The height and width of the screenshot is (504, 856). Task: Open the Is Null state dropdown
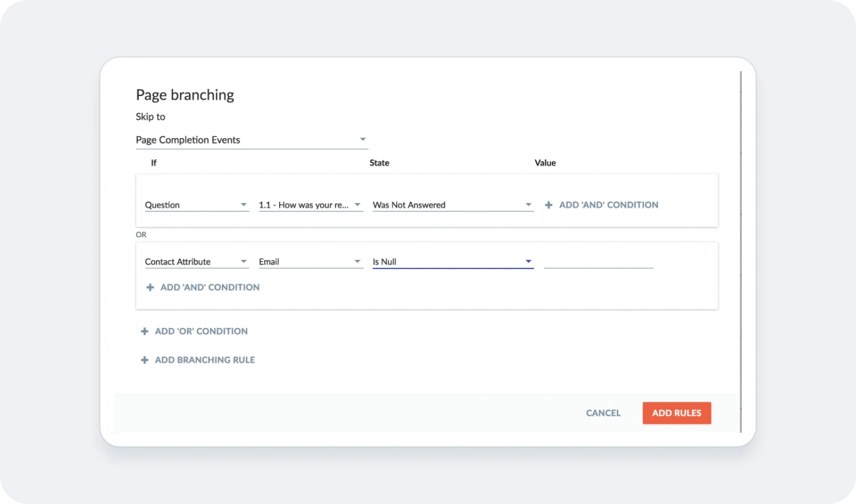click(x=453, y=262)
